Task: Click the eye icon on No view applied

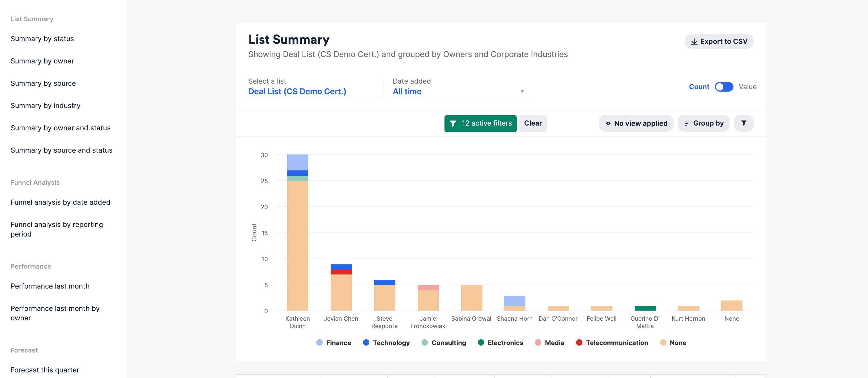Action: (x=608, y=123)
